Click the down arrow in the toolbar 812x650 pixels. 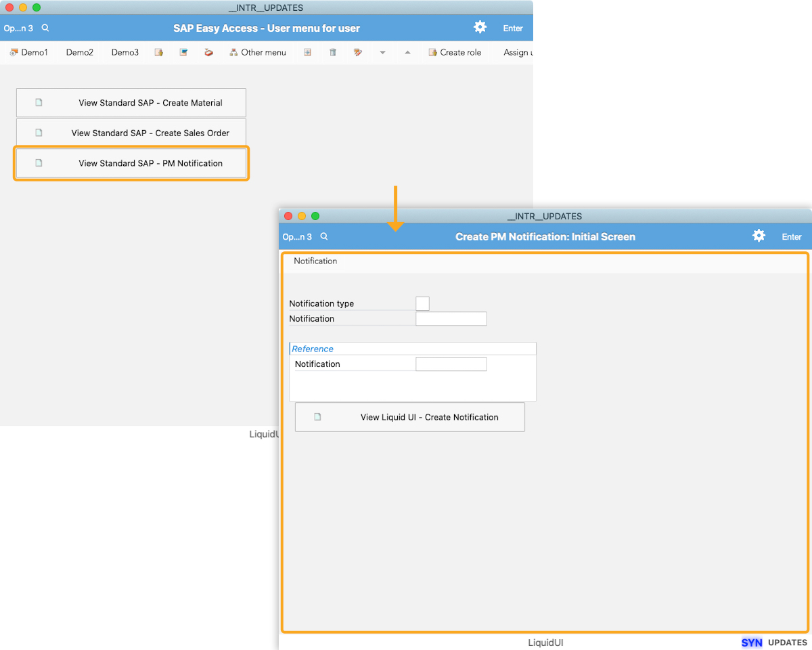[382, 53]
